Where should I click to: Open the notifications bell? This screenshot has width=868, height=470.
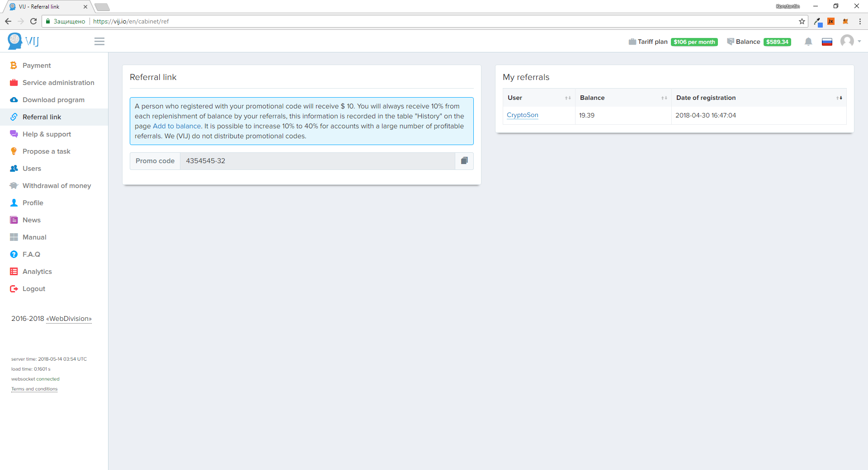click(808, 42)
